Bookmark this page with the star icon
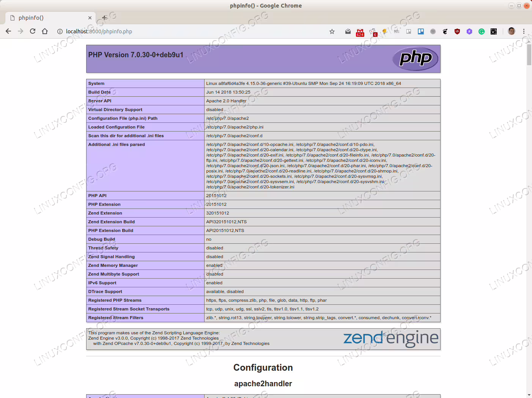This screenshot has width=532, height=398. tap(332, 31)
